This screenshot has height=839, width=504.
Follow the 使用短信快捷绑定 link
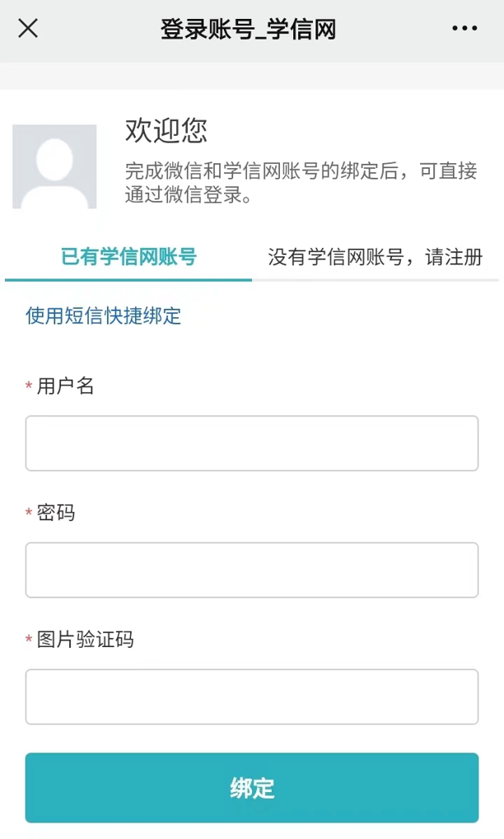click(103, 316)
